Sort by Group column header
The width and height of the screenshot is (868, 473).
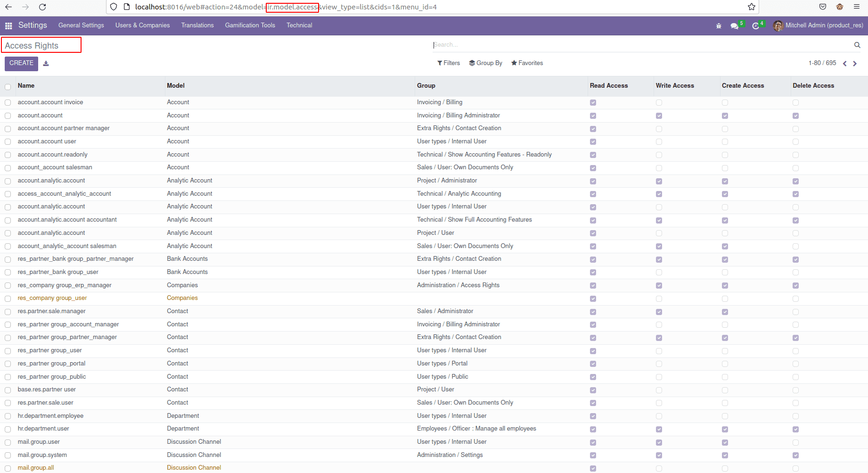pyautogui.click(x=426, y=86)
